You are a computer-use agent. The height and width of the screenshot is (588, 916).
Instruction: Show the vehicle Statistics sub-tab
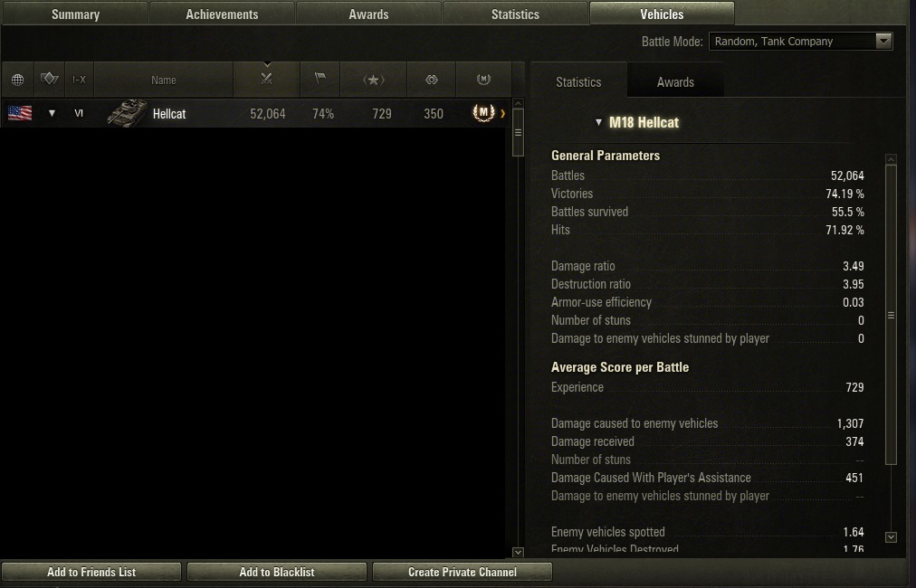pyautogui.click(x=578, y=81)
